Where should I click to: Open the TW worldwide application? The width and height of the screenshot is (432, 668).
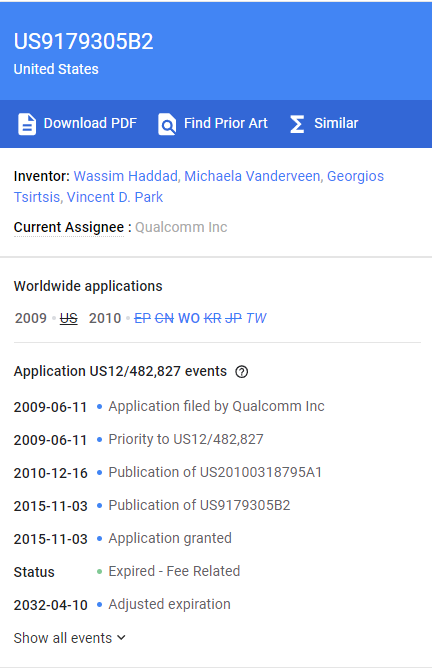256,318
